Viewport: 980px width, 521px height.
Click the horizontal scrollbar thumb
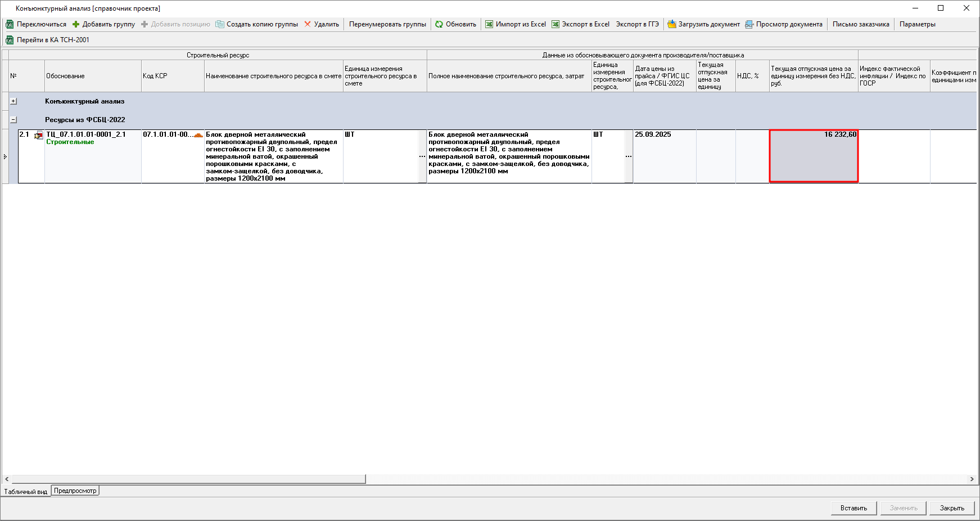[x=188, y=479]
